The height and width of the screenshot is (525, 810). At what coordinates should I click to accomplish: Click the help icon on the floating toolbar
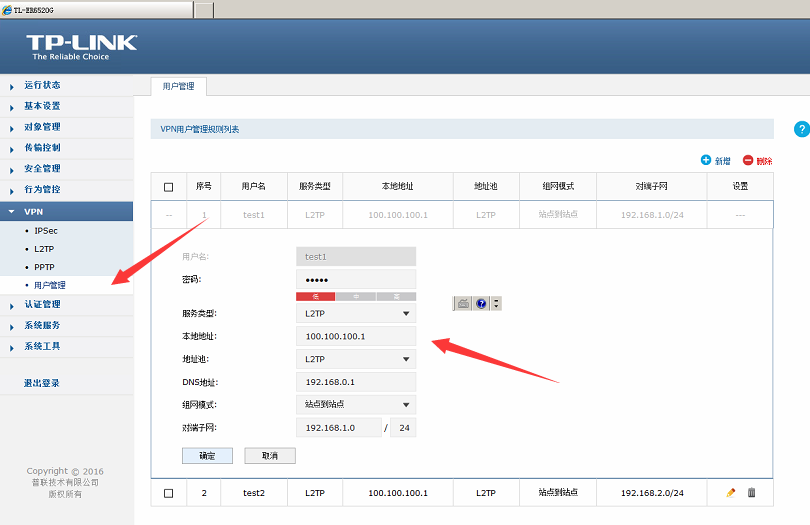pyautogui.click(x=481, y=303)
